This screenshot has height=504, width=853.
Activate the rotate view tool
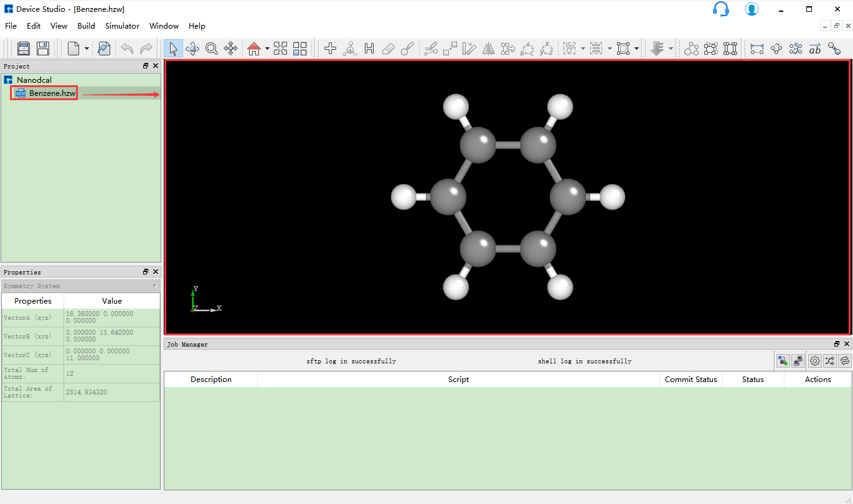[x=192, y=49]
